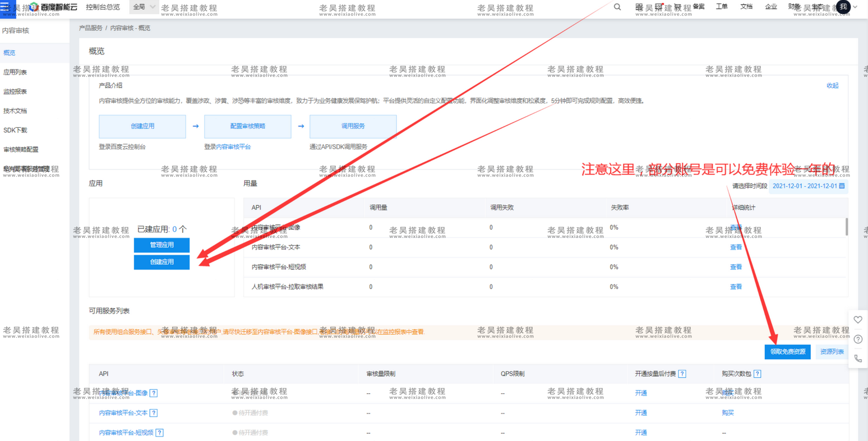The image size is (868, 441).
Task: Collapse the product intro via 收起
Action: (x=833, y=86)
